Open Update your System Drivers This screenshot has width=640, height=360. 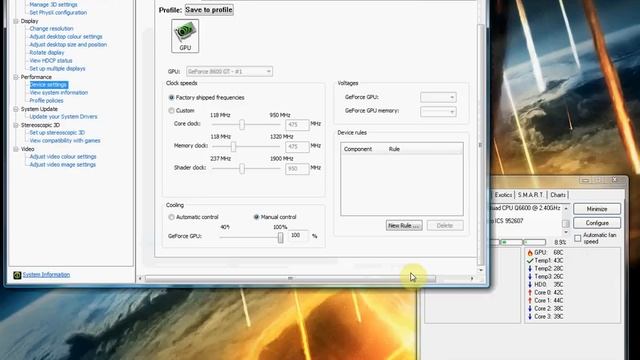(x=63, y=117)
